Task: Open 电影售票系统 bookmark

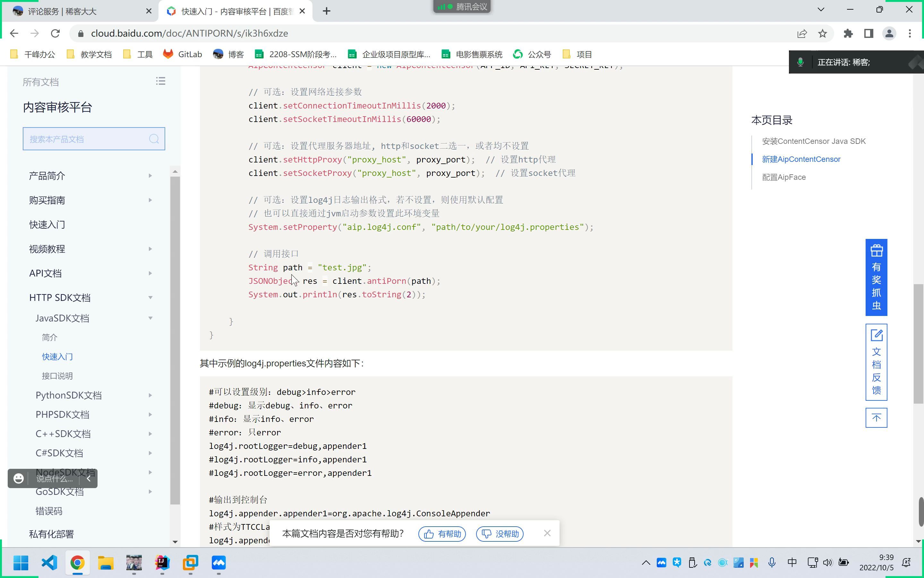Action: [472, 54]
